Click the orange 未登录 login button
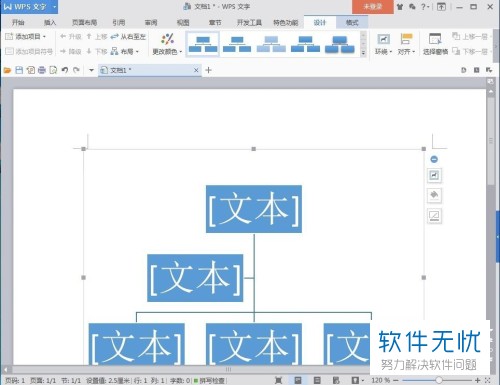This screenshot has width=500, height=385. coord(373,7)
